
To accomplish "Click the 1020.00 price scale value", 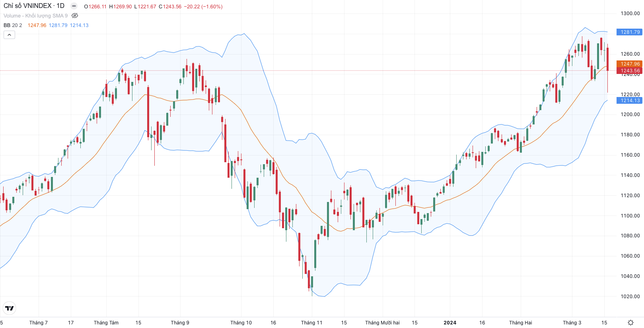I will 630,296.
